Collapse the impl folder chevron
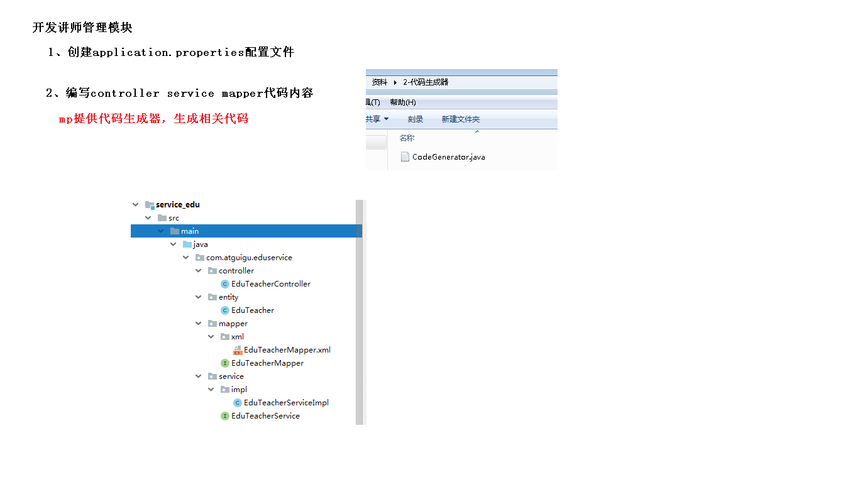The height and width of the screenshot is (504, 860). pos(211,390)
